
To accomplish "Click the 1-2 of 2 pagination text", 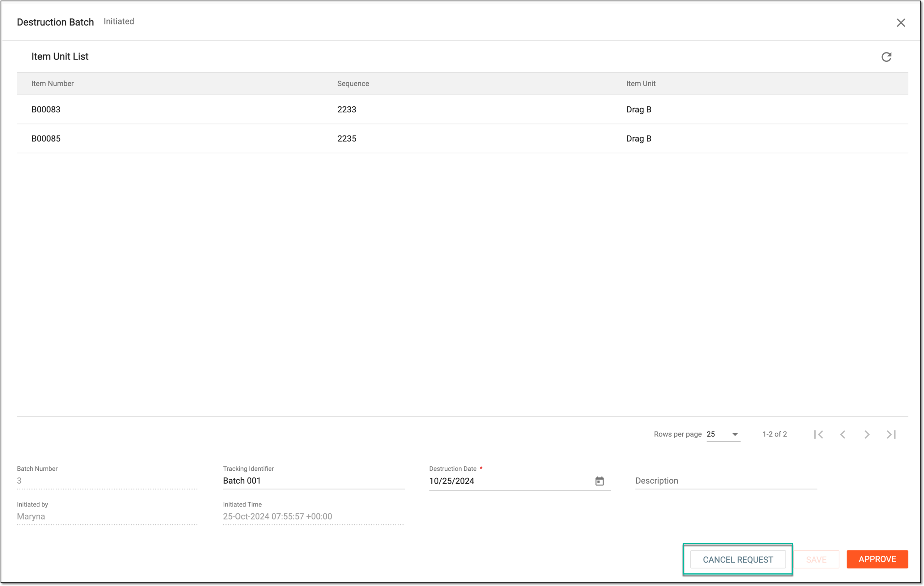I will pos(774,434).
